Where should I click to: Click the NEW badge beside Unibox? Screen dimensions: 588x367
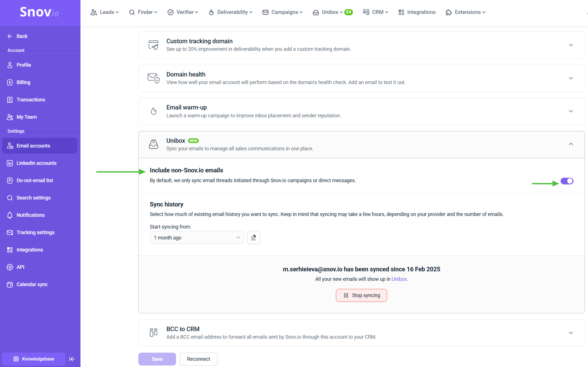(x=193, y=141)
